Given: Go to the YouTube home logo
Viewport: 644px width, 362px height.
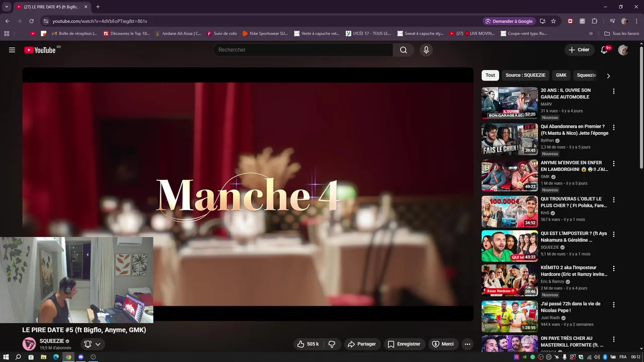Looking at the screenshot, I should point(40,50).
